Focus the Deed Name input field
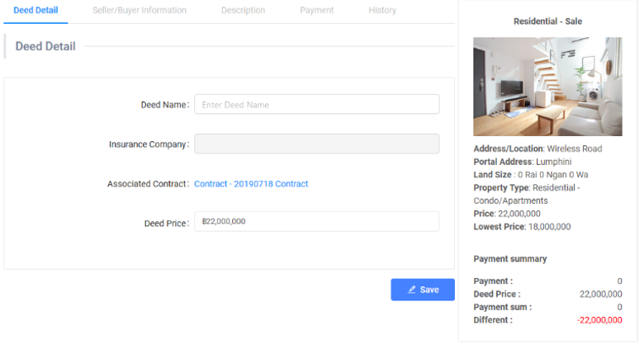 [316, 105]
